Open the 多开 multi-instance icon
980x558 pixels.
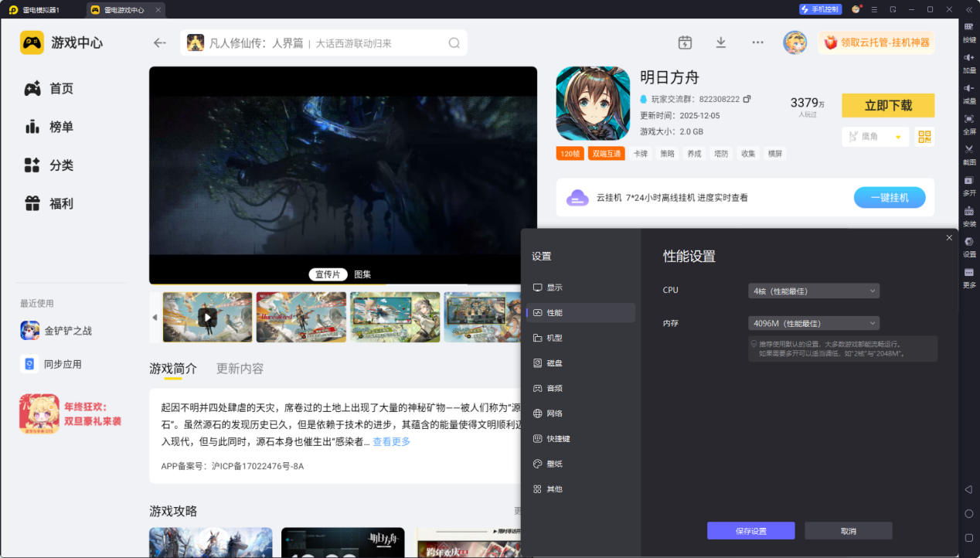click(x=969, y=179)
